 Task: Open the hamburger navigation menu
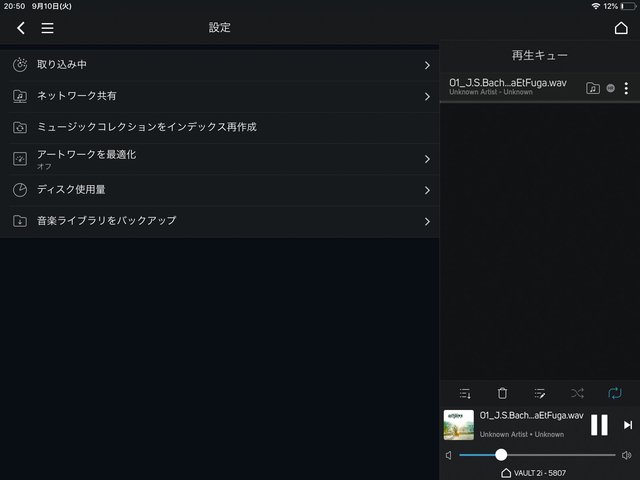[47, 28]
